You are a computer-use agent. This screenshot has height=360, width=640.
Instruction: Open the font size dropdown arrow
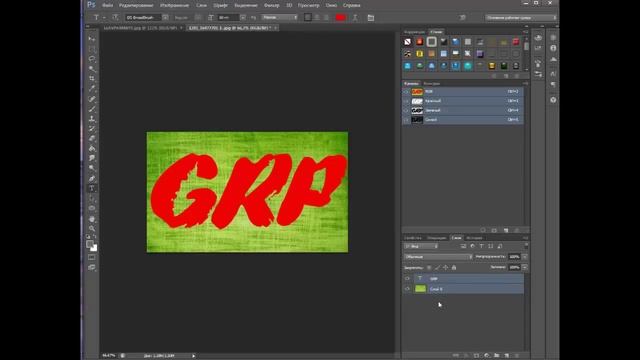242,18
